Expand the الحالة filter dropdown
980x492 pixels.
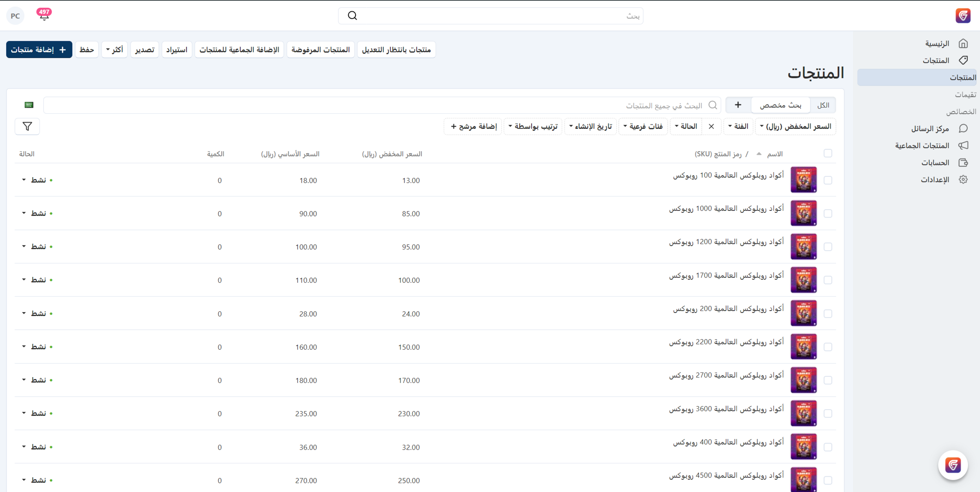coord(686,127)
